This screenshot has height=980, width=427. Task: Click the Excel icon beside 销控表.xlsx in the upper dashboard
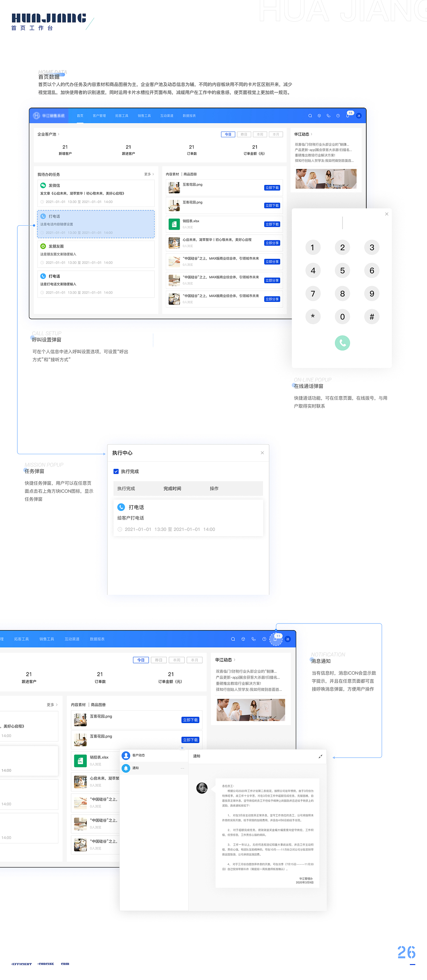point(174,224)
